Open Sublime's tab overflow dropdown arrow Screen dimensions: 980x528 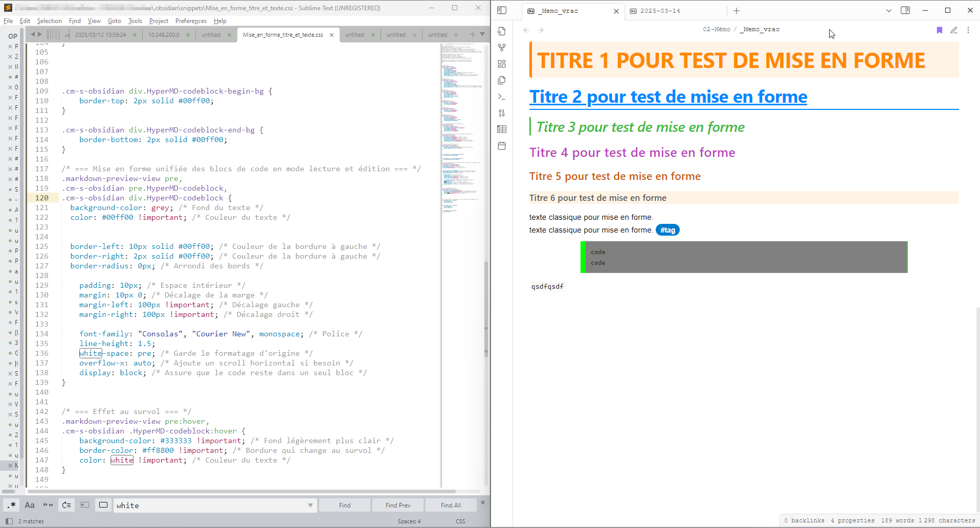point(483,34)
